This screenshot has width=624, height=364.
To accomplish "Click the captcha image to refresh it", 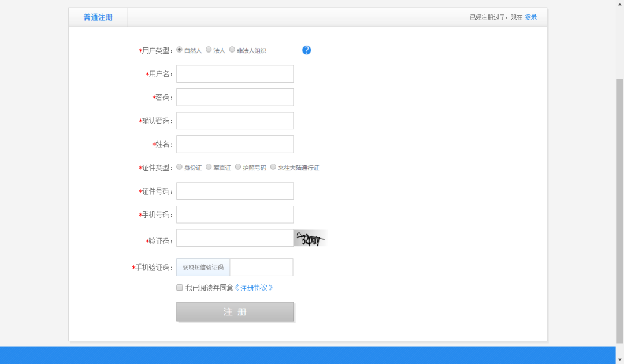I will tap(310, 237).
